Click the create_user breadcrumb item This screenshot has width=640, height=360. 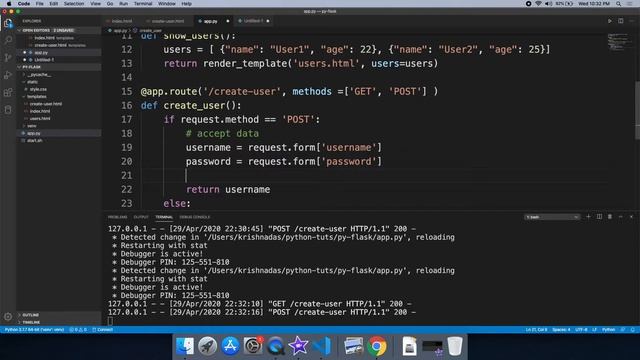coord(151,31)
